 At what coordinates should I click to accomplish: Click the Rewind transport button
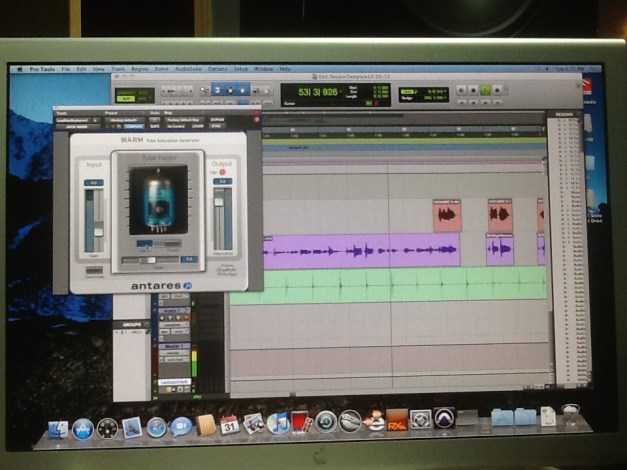pos(474,102)
